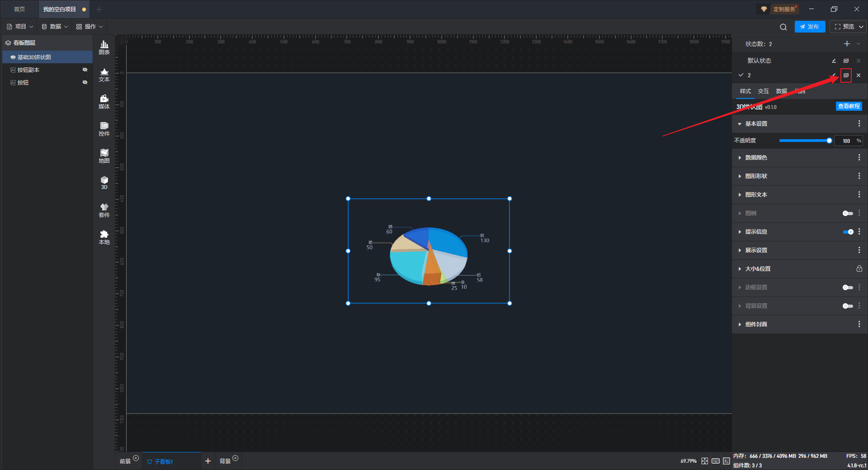Add a foreground with 前景 plus icon
The height and width of the screenshot is (470, 868).
(x=136, y=458)
